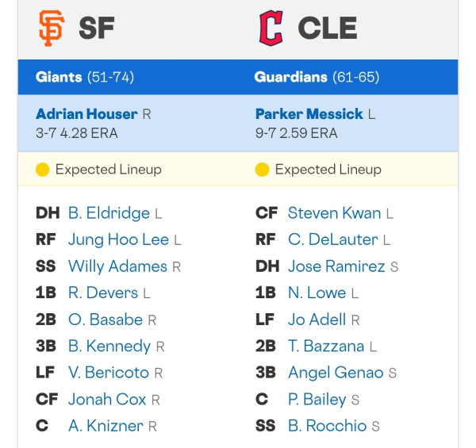Click C. DeLauter in right field
The width and height of the screenshot is (476, 448).
click(333, 239)
